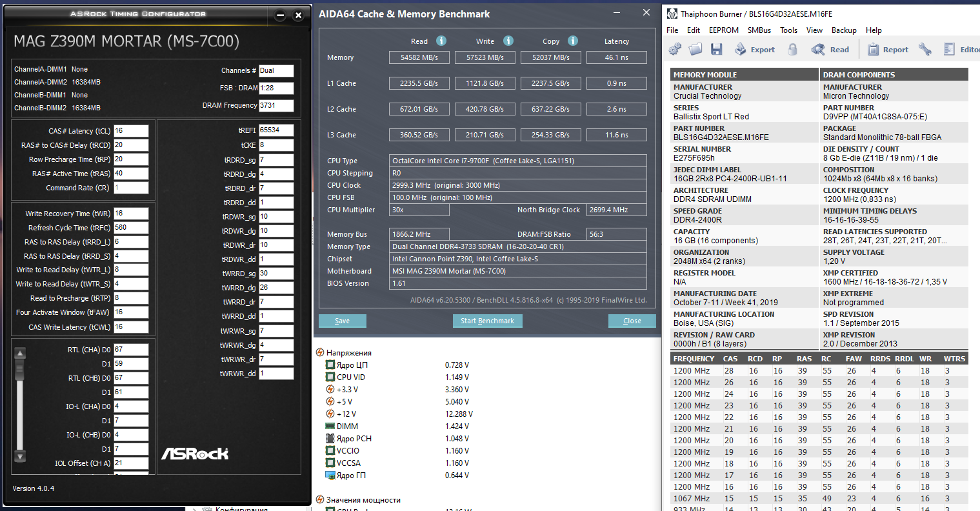Click Export in the Thaiphoon Burner toolbar
This screenshot has width=980, height=511.
pyautogui.click(x=754, y=50)
